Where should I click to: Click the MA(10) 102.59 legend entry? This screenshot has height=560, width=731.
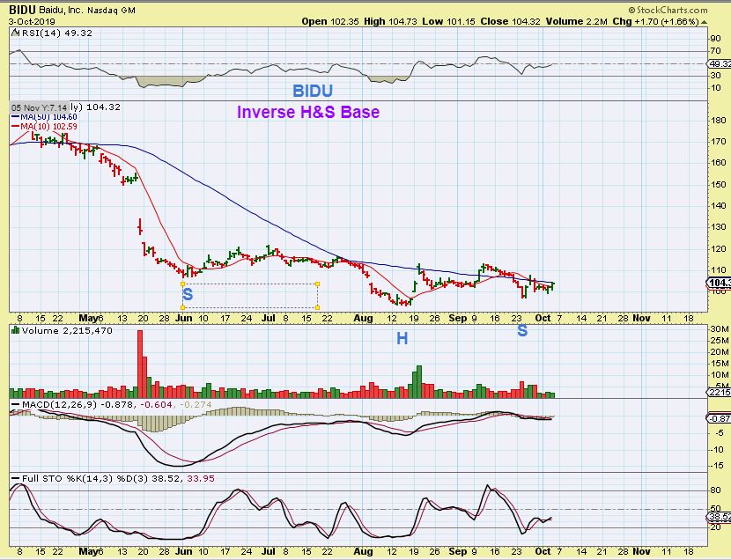pos(48,126)
